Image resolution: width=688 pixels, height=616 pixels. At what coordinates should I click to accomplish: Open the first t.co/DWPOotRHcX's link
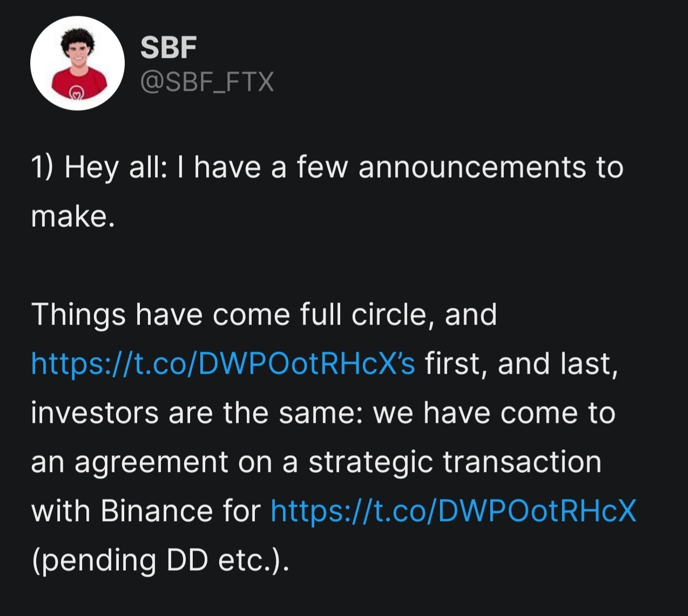[222, 363]
